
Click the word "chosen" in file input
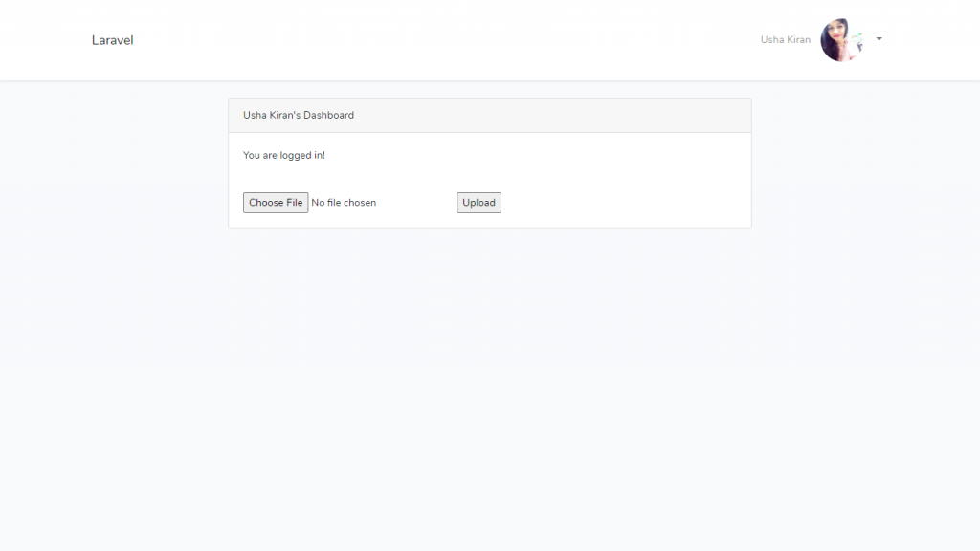(360, 203)
